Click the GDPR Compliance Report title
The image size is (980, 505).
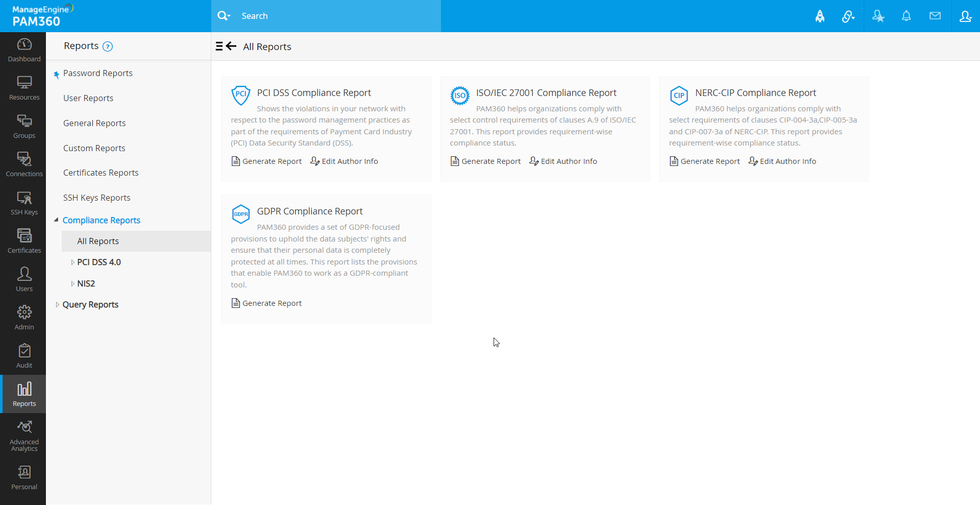[x=310, y=211]
